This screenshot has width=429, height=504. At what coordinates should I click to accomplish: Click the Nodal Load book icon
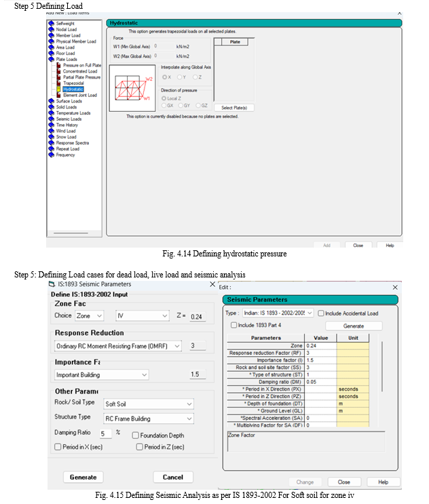(x=51, y=30)
